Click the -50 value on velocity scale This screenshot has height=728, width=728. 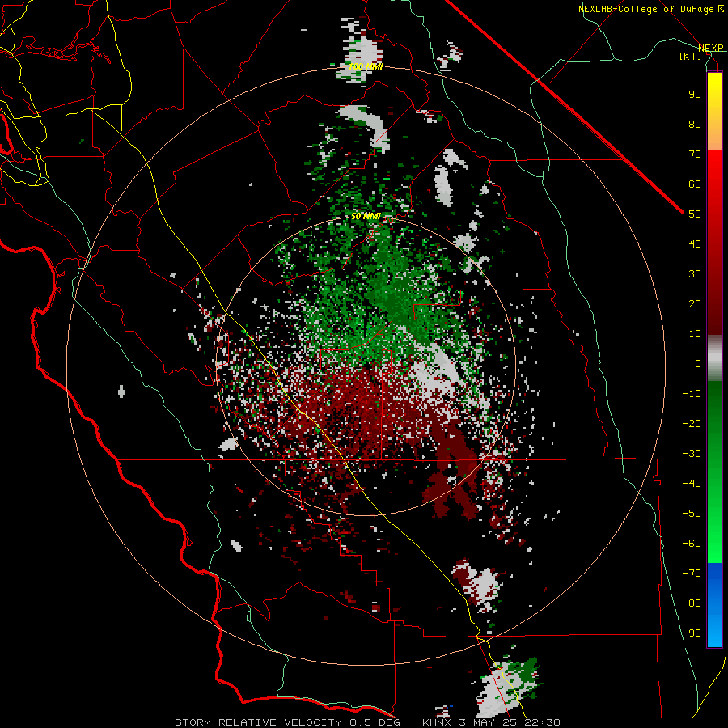692,514
